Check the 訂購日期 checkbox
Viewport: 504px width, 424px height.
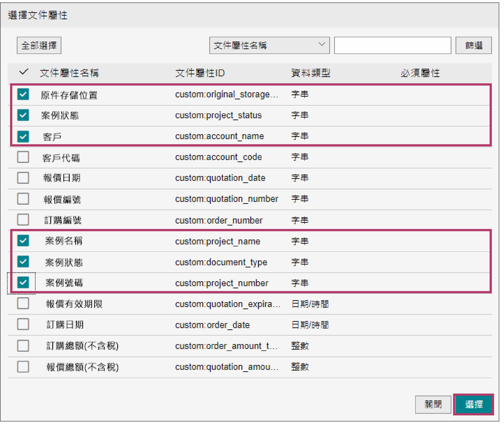[23, 324]
